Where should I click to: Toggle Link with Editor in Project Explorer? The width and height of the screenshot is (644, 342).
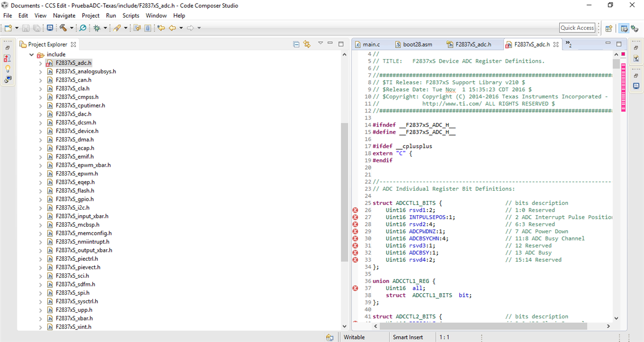tap(307, 44)
